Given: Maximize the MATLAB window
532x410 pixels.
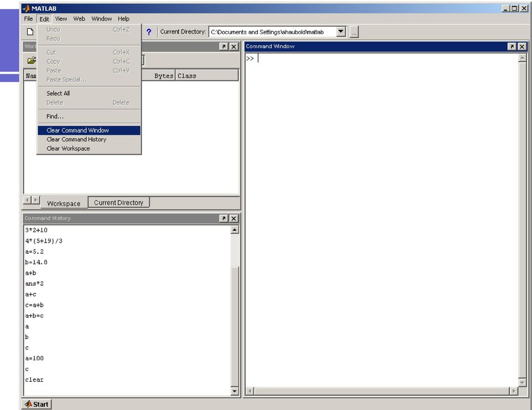Looking at the screenshot, I should [515, 8].
